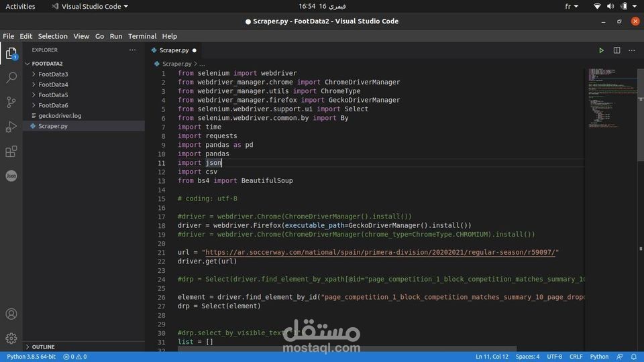Change encoding via UTF-8 status item
Image resolution: width=644 pixels, height=362 pixels.
point(554,357)
